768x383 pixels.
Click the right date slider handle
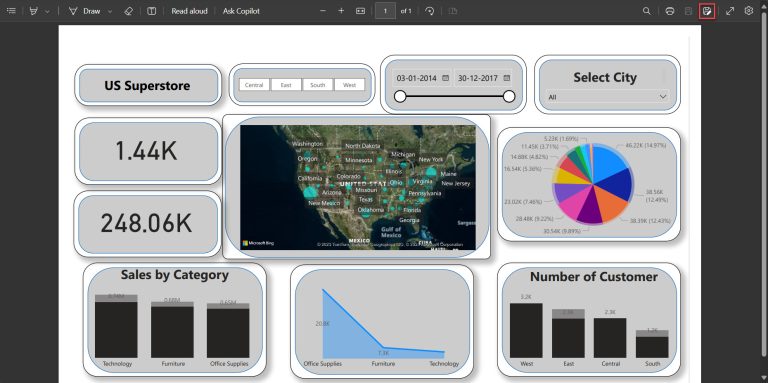click(509, 96)
